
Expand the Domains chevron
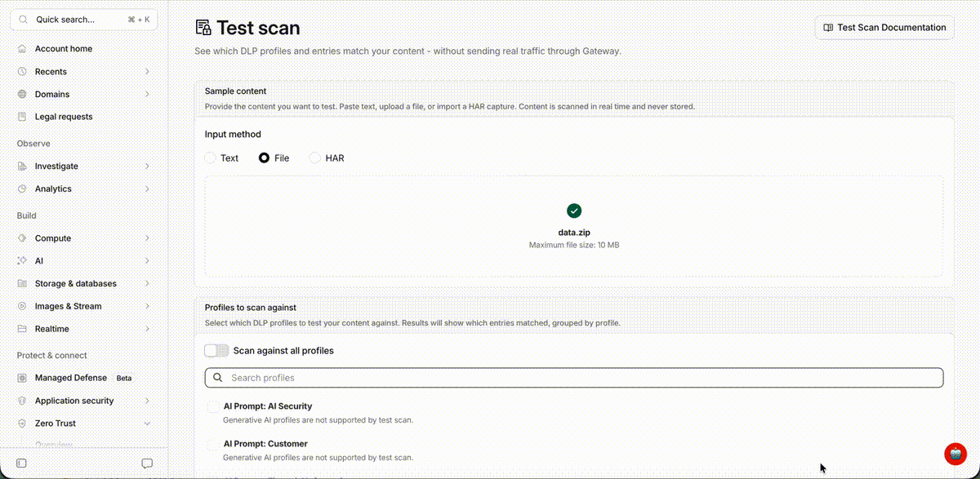pos(147,95)
